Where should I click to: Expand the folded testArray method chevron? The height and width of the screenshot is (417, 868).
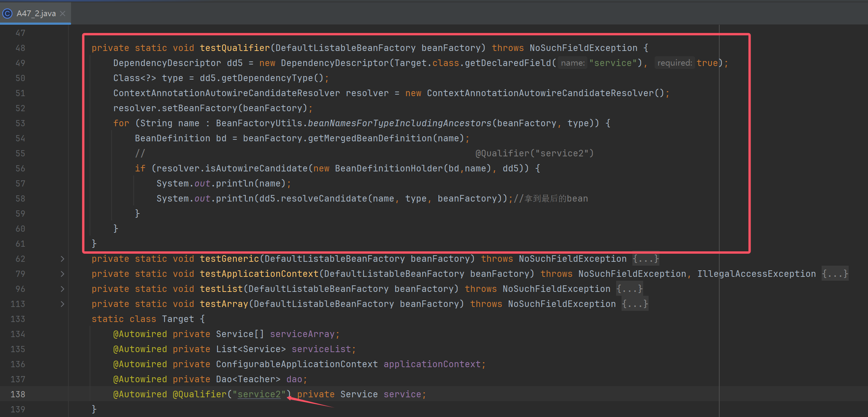tap(62, 304)
